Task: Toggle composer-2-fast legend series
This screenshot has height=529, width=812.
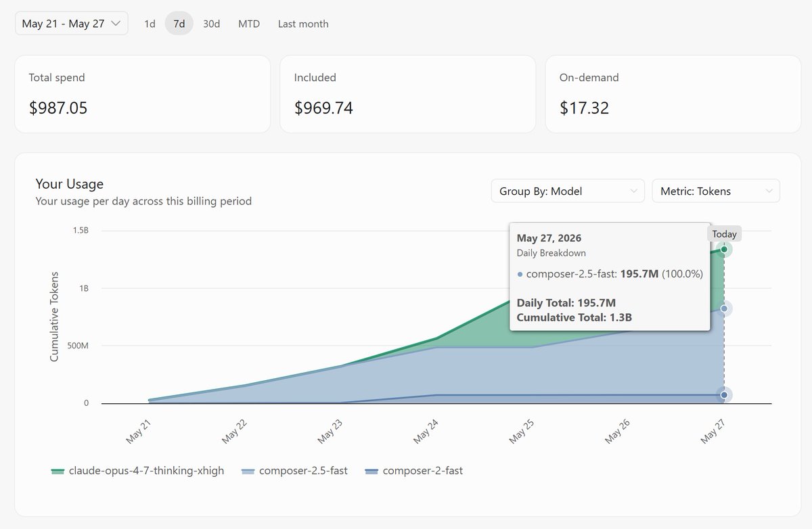Action: (x=413, y=470)
